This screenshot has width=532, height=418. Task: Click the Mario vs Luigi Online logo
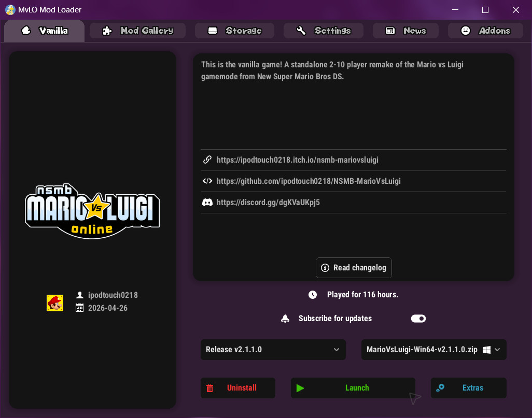(x=92, y=211)
